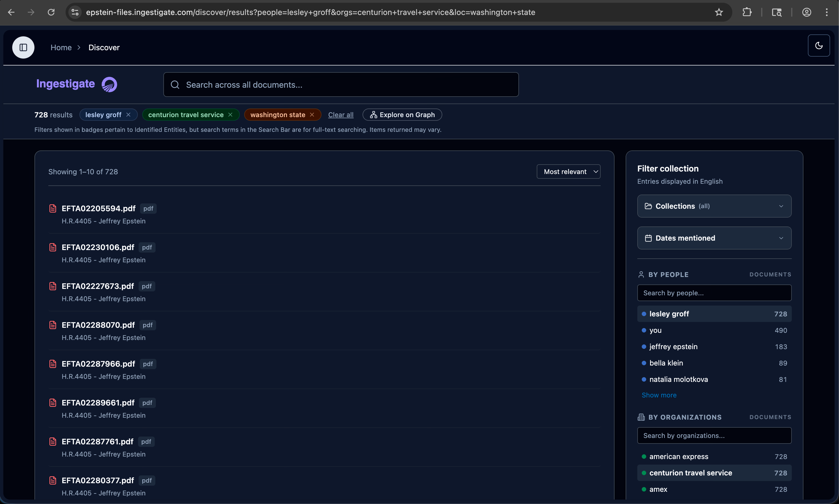The width and height of the screenshot is (839, 504).
Task: Expand the Collections section chevron
Action: pyautogui.click(x=781, y=206)
